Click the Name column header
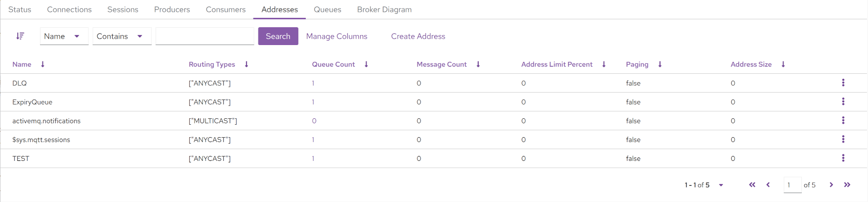 click(x=22, y=64)
